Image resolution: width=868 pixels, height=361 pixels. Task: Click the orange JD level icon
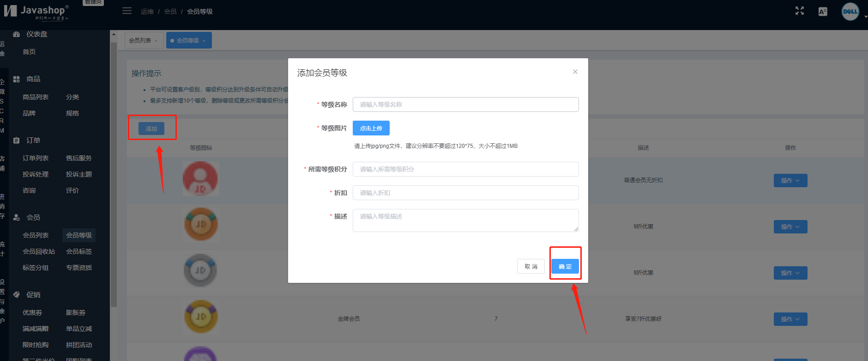click(201, 224)
